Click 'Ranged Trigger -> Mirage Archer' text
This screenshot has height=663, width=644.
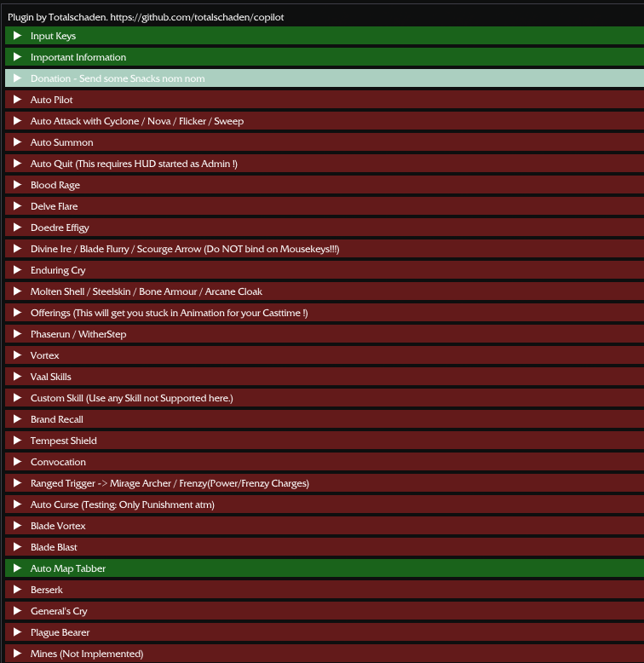pos(101,483)
